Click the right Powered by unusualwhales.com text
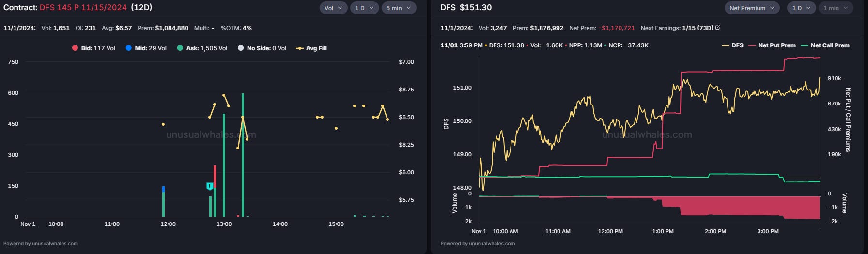This screenshot has width=868, height=254. (x=478, y=244)
